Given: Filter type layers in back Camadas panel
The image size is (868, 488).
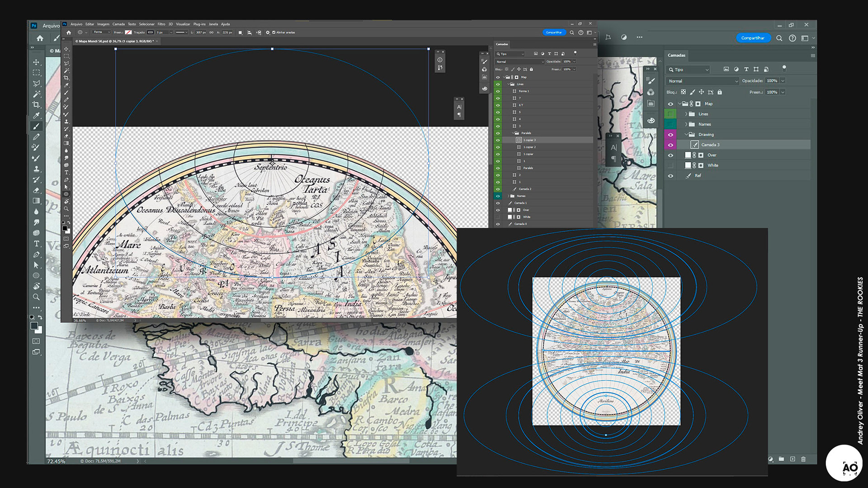Looking at the screenshot, I should 746,69.
